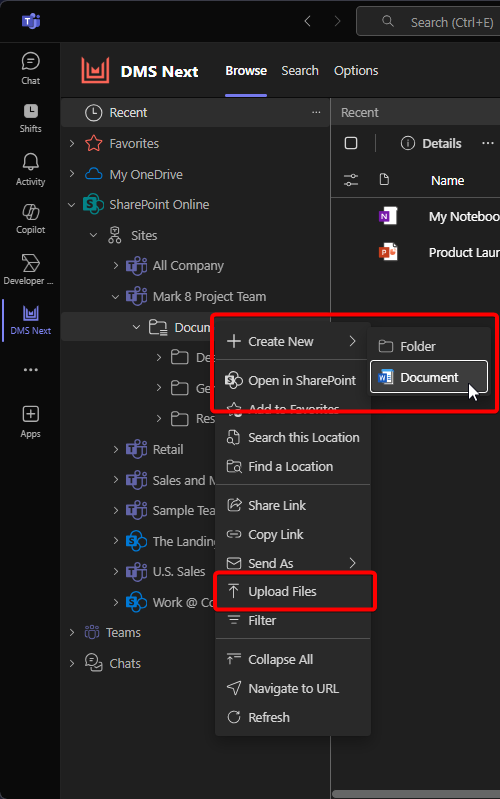This screenshot has height=799, width=500.
Task: Expand the Chats node
Action: point(72,663)
